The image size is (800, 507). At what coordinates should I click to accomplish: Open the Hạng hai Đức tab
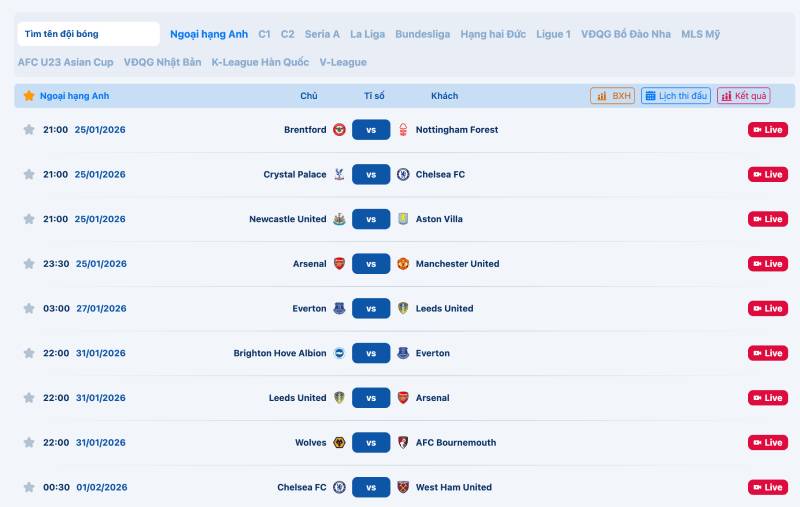point(493,34)
